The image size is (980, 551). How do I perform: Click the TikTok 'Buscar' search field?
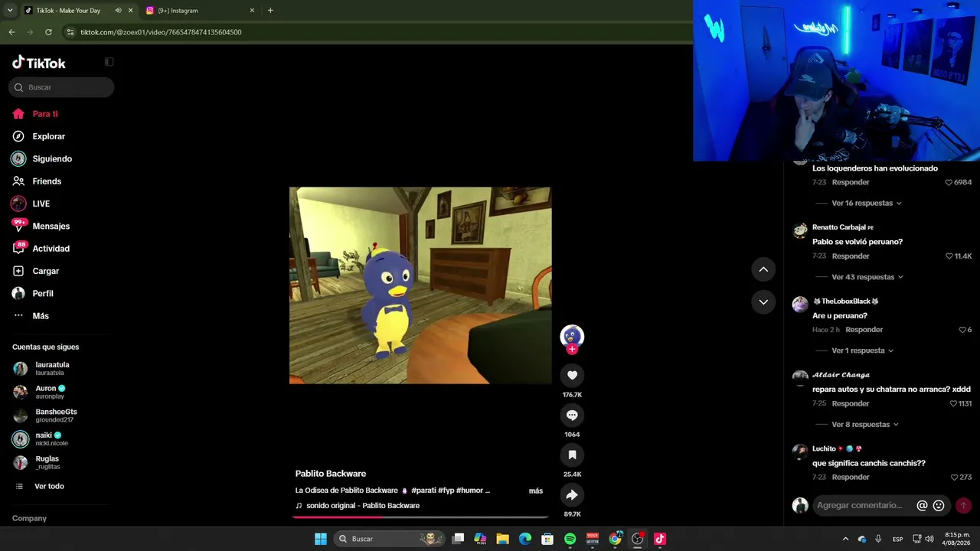(61, 87)
